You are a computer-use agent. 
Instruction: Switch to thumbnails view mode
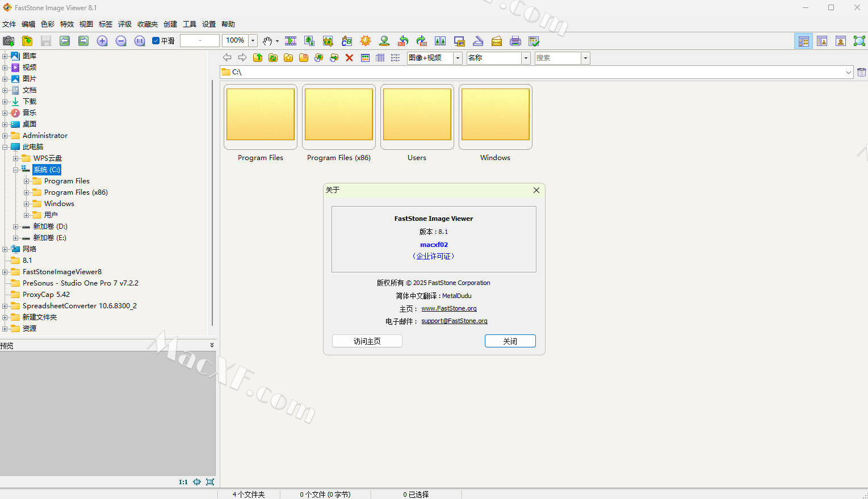pyautogui.click(x=366, y=58)
